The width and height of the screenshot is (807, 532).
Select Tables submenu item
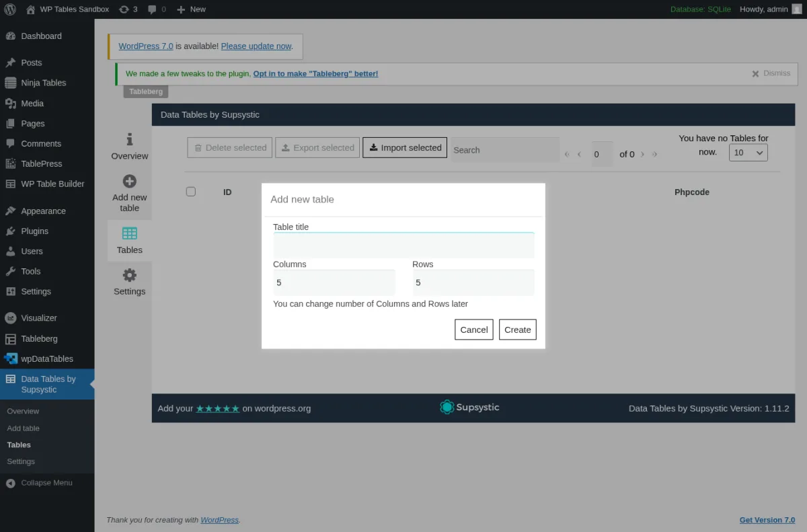click(19, 445)
